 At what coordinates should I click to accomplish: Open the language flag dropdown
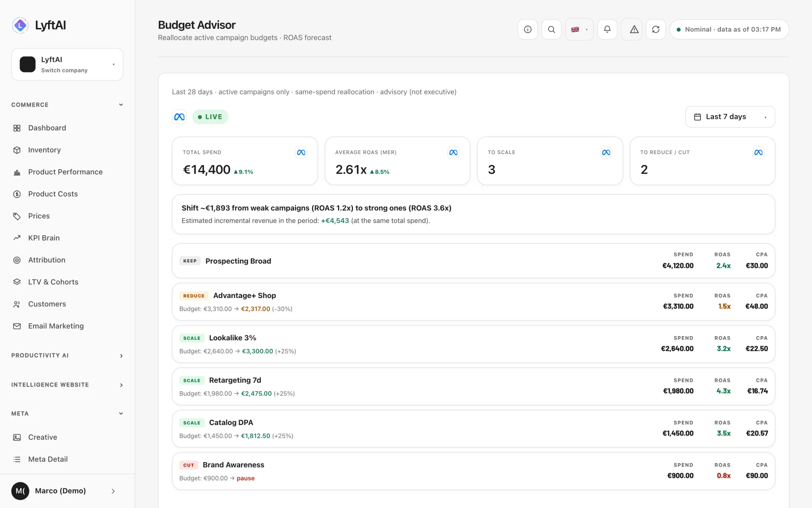[579, 30]
